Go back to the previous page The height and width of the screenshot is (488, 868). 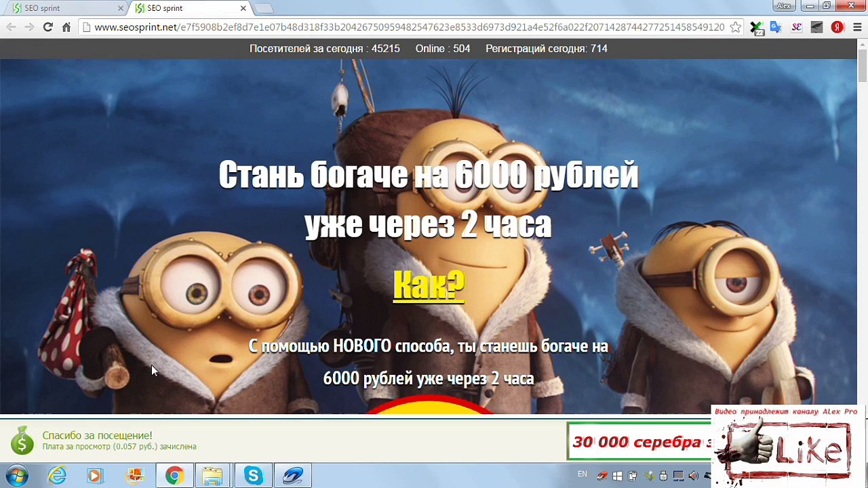point(11,27)
